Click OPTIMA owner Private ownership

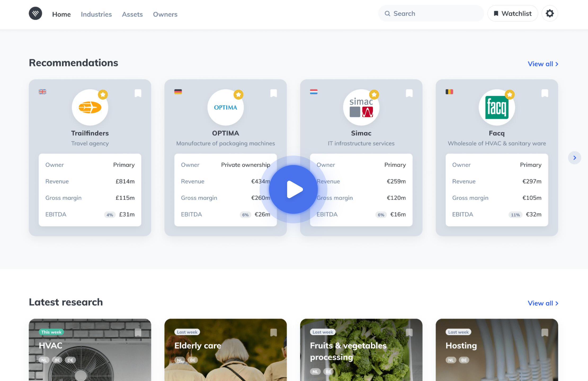tap(246, 165)
